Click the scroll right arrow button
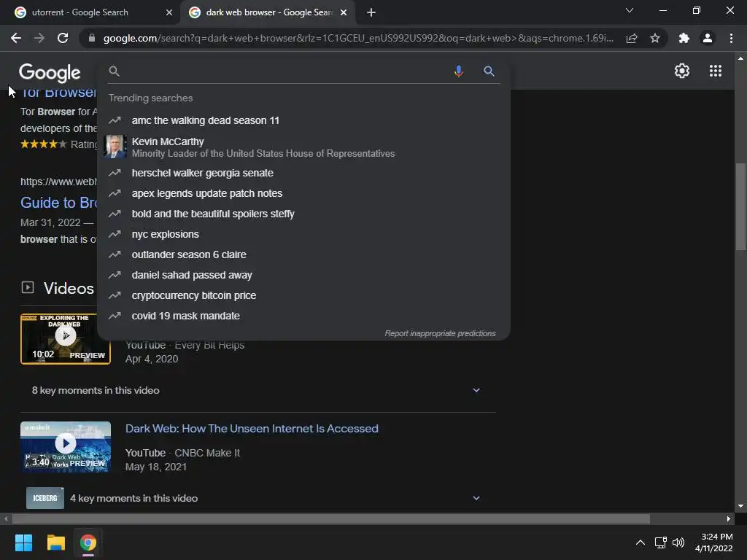This screenshot has height=560, width=747. point(729,518)
